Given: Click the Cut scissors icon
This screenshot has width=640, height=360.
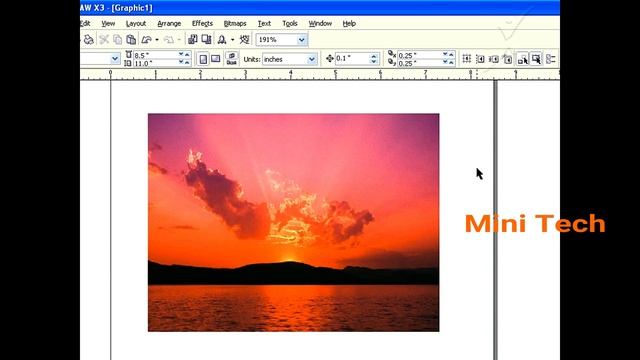Looking at the screenshot, I should click(x=104, y=40).
